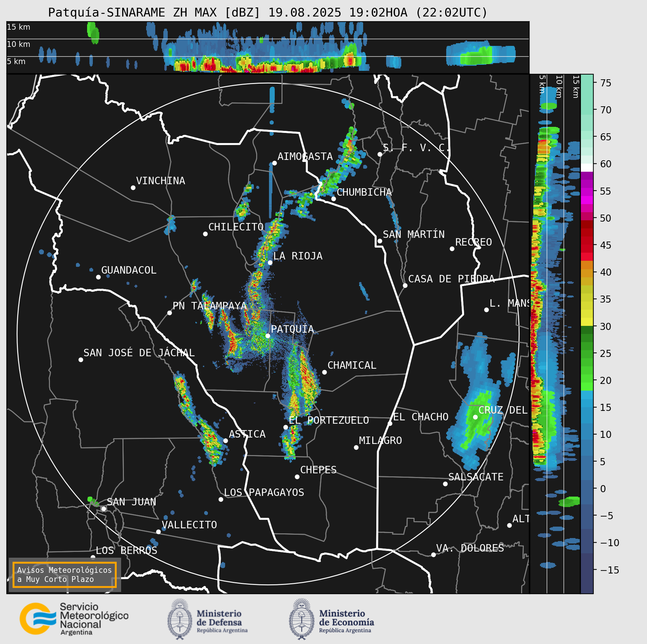Click the Ministerio de Economía emblem
This screenshot has height=644, width=647.
301,619
